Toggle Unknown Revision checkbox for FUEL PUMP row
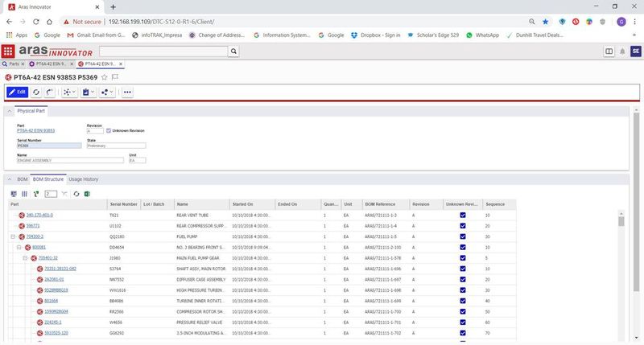644x345 pixels. tap(462, 236)
